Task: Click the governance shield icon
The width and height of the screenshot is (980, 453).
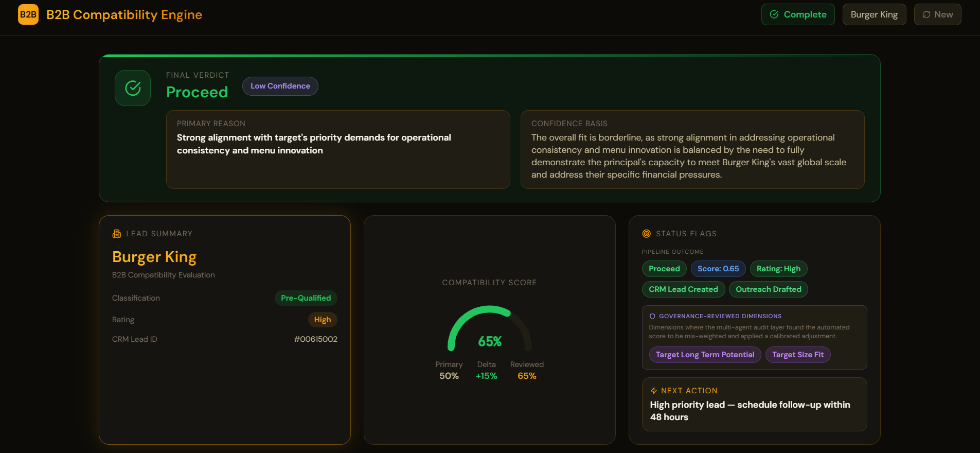Action: pos(652,316)
